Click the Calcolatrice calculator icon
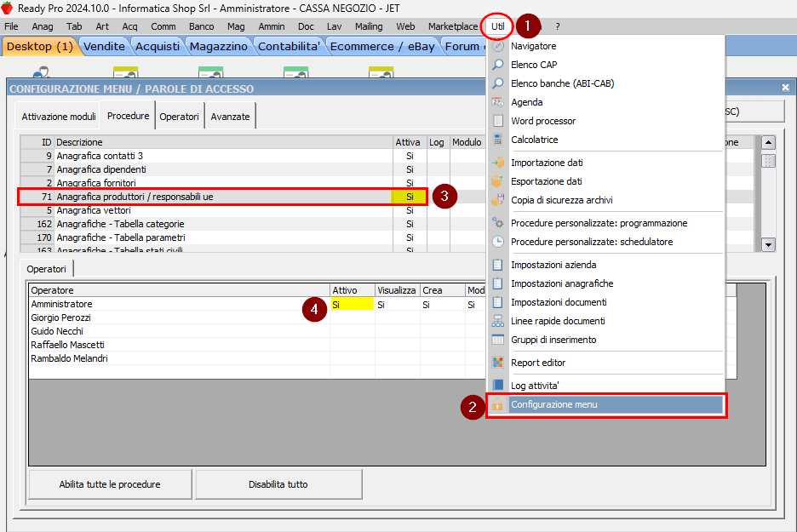797x532 pixels. point(498,140)
